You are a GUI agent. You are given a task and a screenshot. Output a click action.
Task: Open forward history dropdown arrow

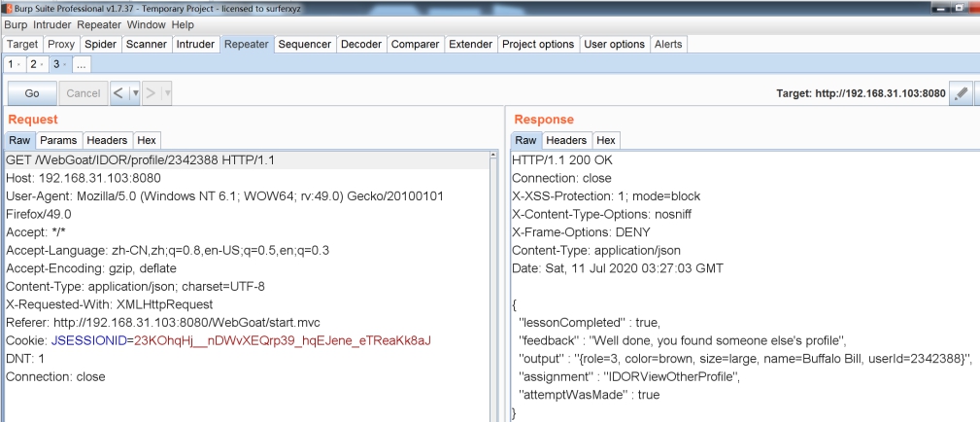166,93
